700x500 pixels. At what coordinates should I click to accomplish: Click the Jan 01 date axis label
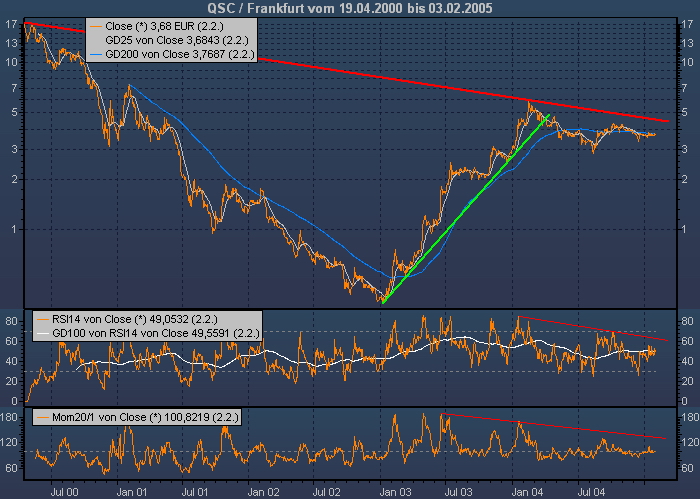132,492
